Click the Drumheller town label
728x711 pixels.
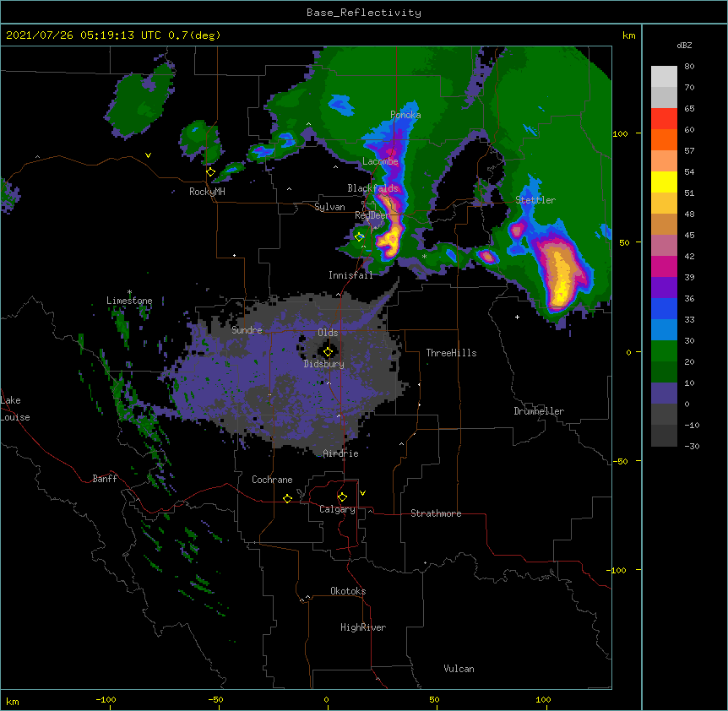[x=539, y=411]
